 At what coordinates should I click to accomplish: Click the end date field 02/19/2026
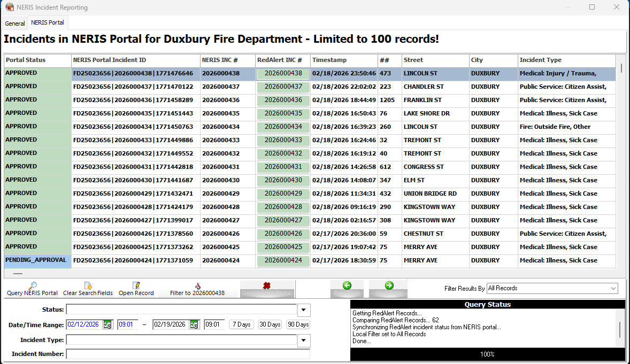pyautogui.click(x=171, y=324)
